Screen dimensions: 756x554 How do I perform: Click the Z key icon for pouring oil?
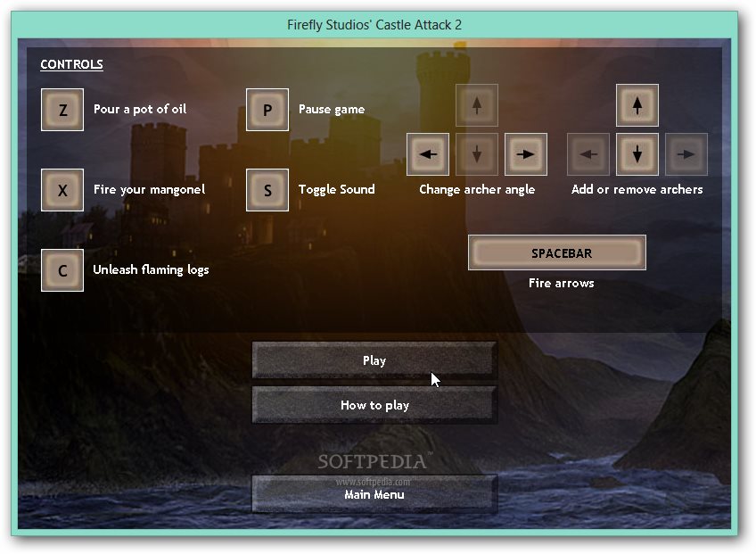[62, 110]
